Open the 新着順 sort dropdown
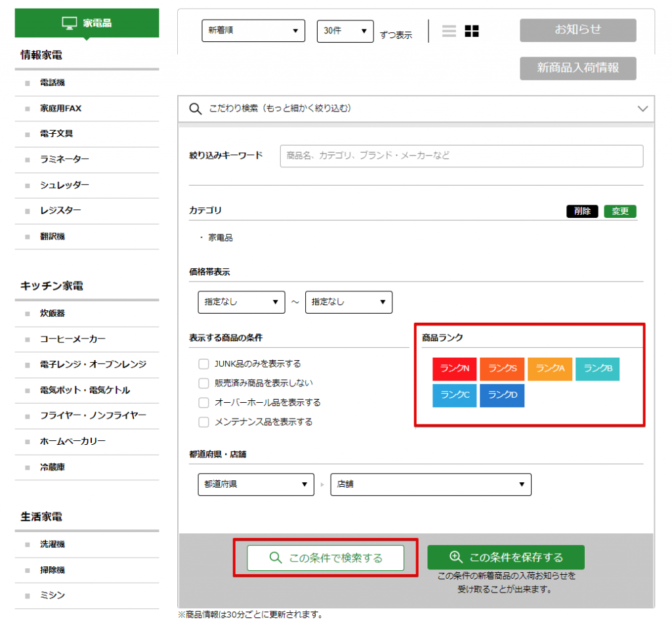672x622 pixels. (x=253, y=31)
